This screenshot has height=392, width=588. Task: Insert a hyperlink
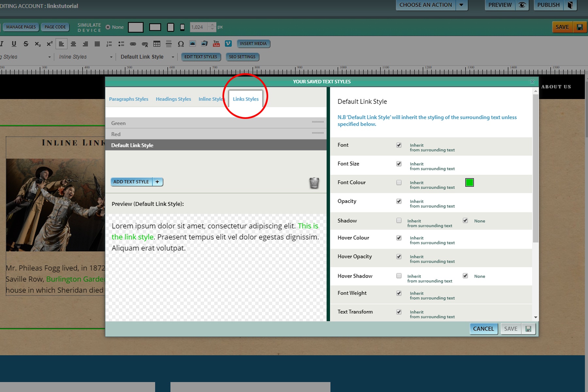coord(133,44)
